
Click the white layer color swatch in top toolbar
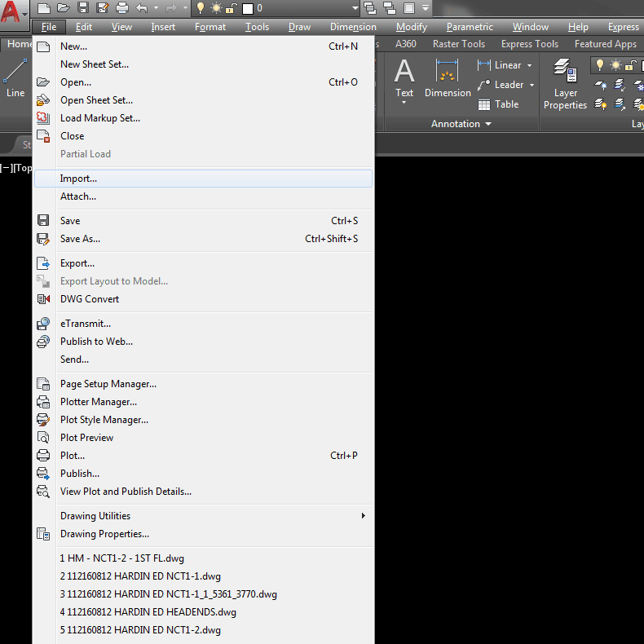(x=248, y=8)
